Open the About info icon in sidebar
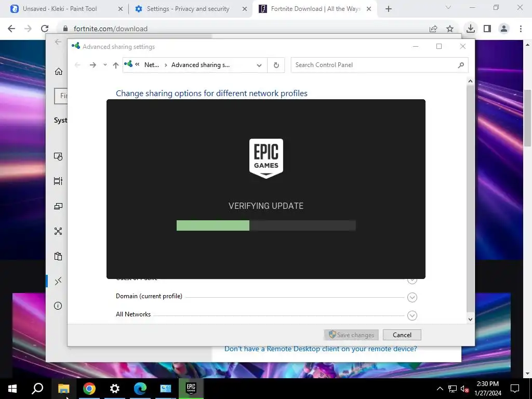Screen dimensions: 532x399 [x=58, y=306]
